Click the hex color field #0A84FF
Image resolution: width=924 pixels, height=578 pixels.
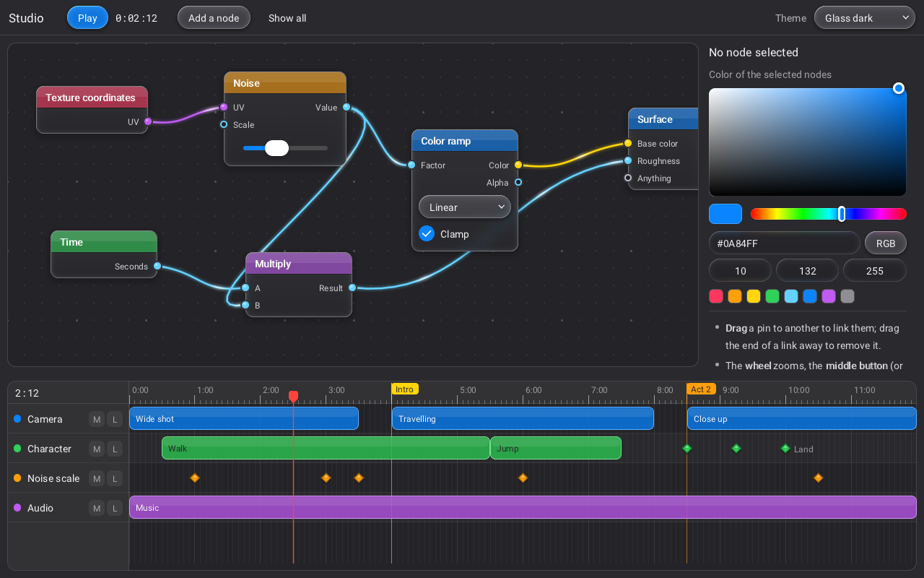click(785, 243)
